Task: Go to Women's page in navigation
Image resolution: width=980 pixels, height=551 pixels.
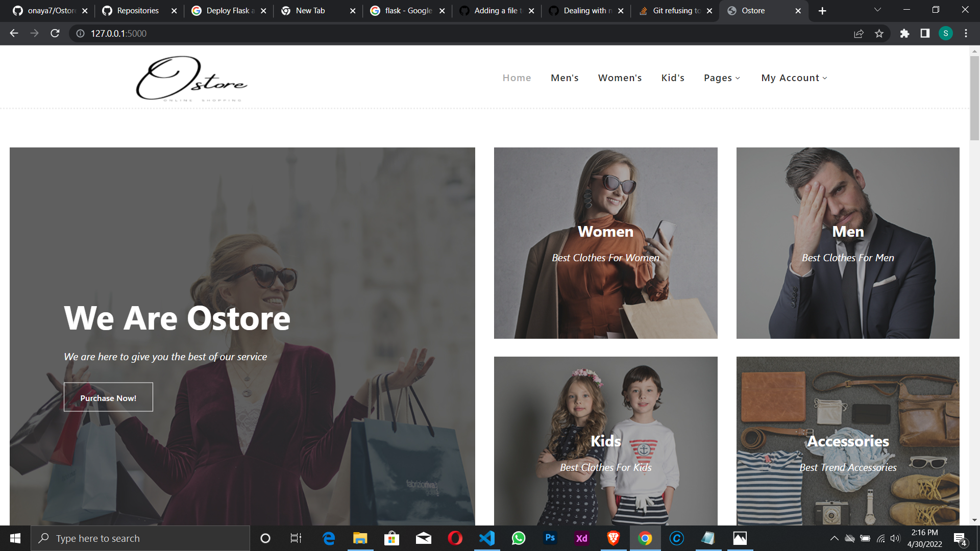Action: [x=620, y=78]
